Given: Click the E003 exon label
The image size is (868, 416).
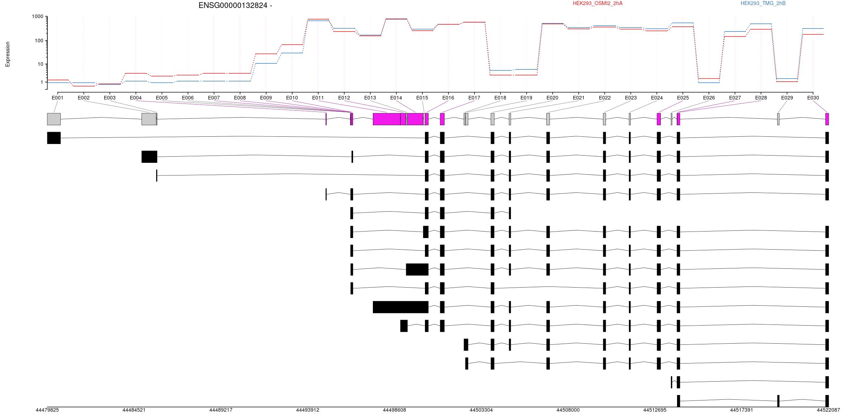Looking at the screenshot, I should pos(110,98).
